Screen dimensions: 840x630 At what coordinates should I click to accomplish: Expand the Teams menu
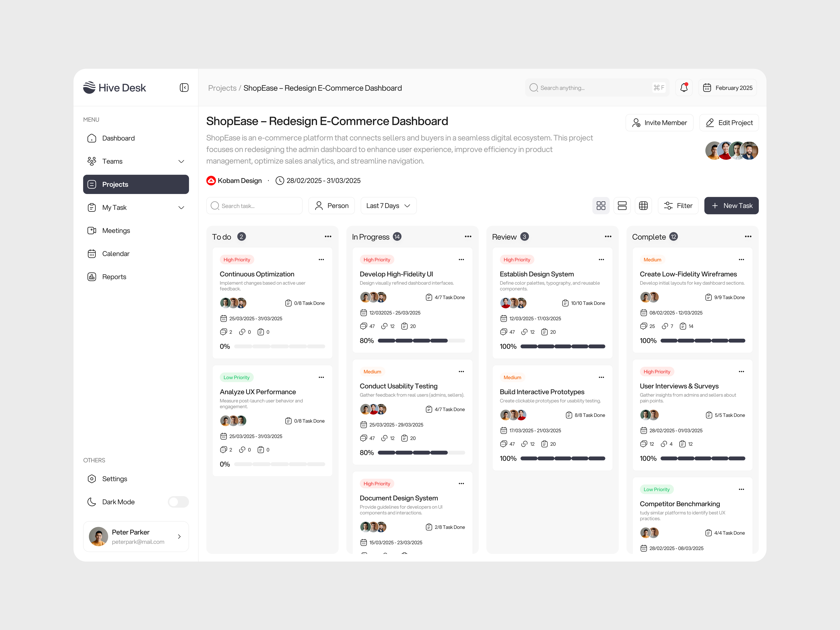click(x=182, y=161)
